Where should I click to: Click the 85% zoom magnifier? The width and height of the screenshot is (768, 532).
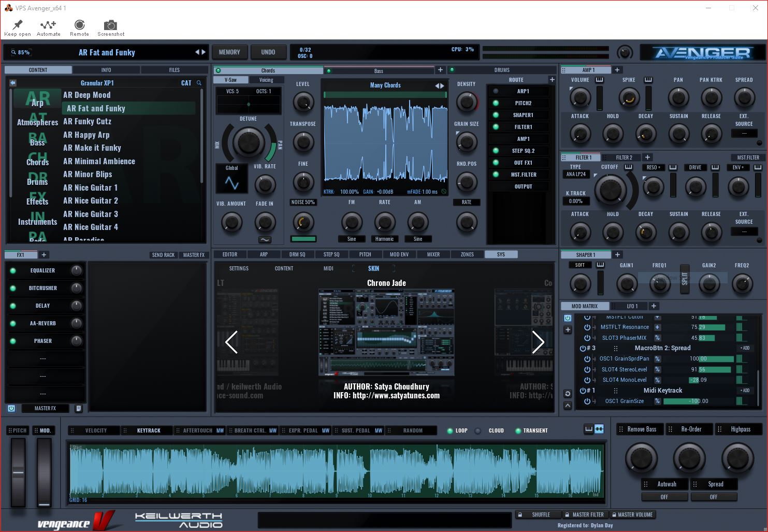13,52
